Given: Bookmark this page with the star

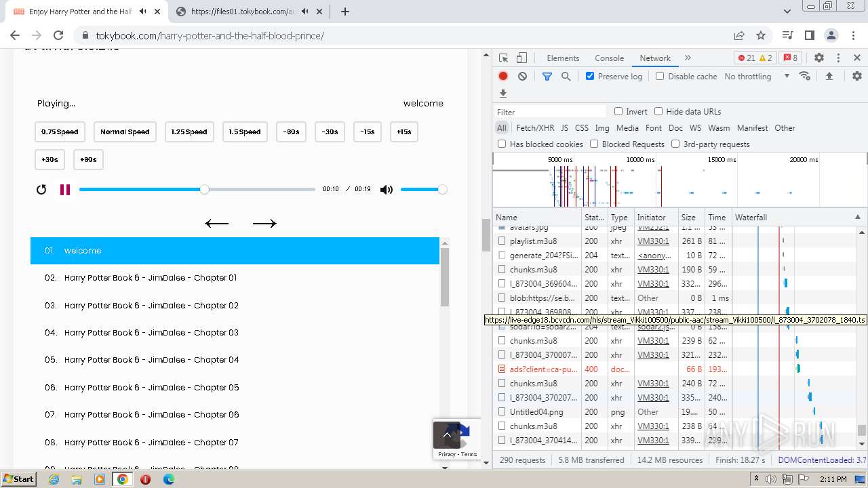Looking at the screenshot, I should click(761, 35).
